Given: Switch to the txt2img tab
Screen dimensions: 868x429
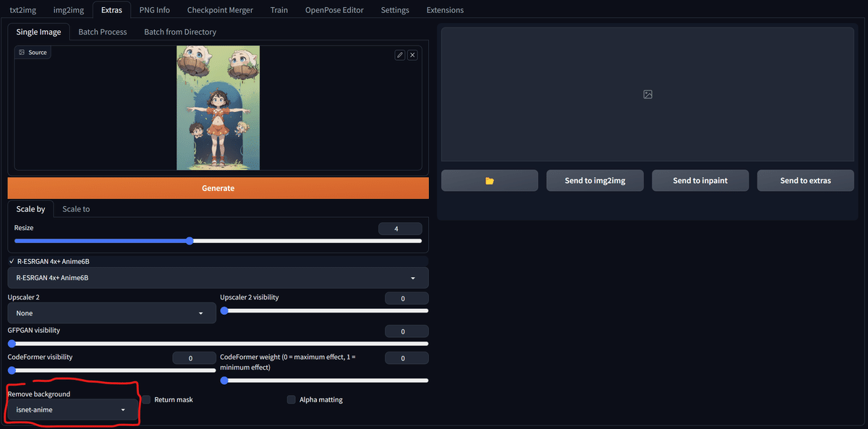Looking at the screenshot, I should coord(23,10).
